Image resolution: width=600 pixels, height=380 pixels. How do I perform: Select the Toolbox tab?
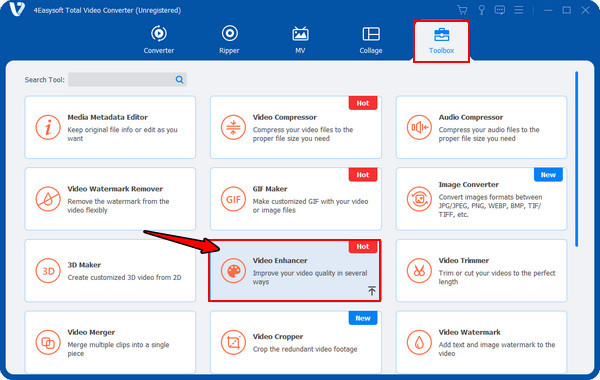tap(441, 41)
